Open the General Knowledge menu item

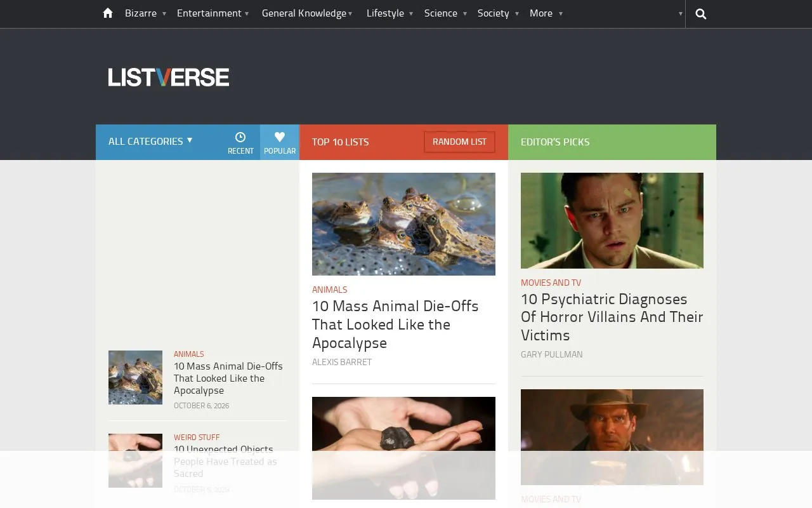(304, 13)
